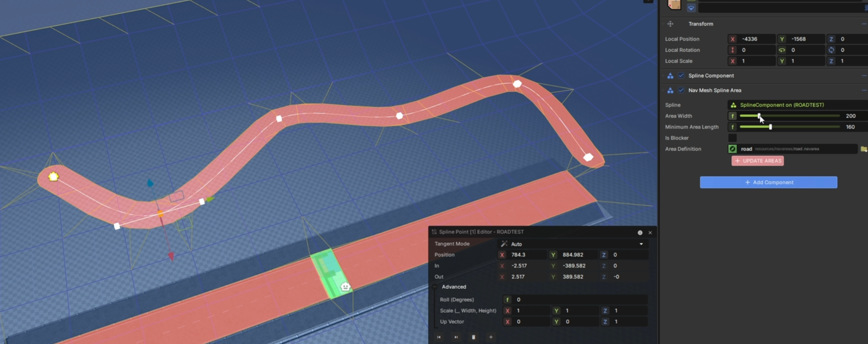Enable the Is Blocker checkbox

pos(733,138)
